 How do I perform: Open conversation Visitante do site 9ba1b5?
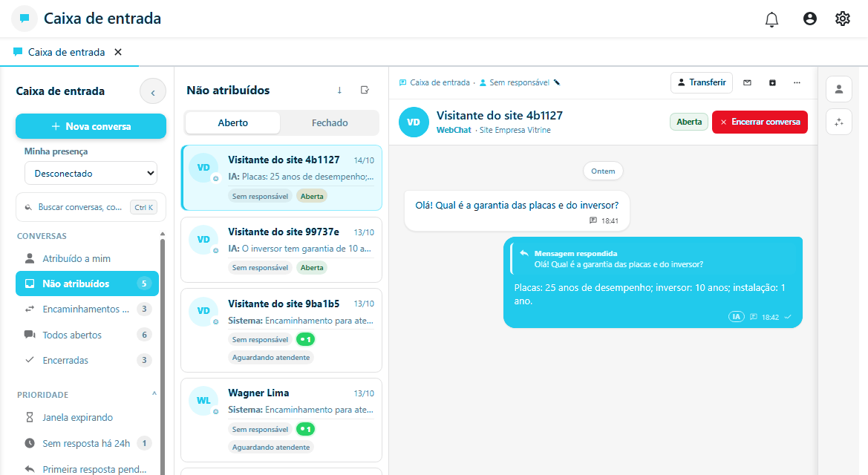pos(281,330)
